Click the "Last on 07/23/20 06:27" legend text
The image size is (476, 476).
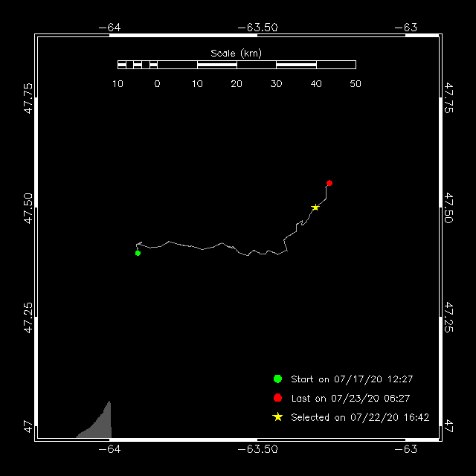[350, 399]
